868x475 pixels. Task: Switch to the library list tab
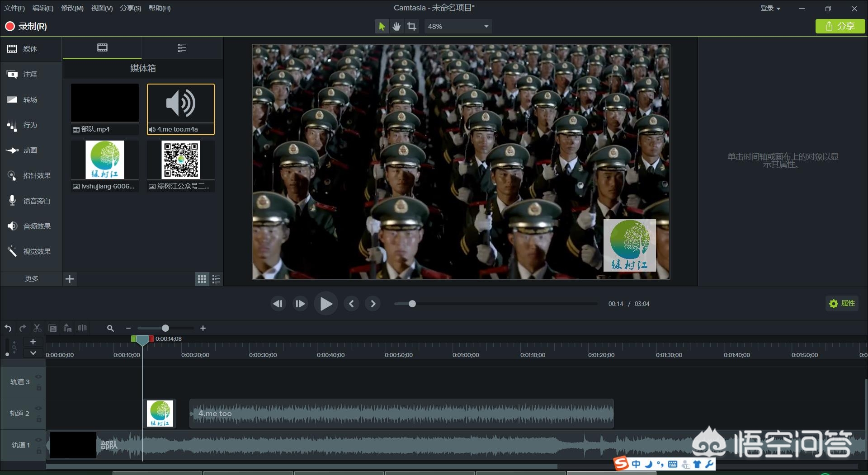click(x=182, y=48)
